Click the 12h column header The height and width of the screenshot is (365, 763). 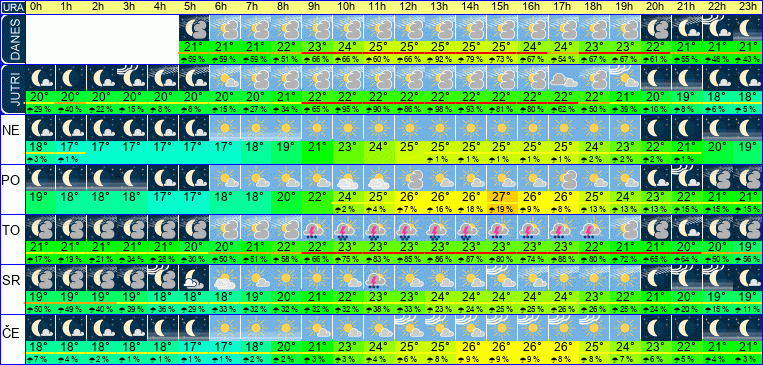409,7
